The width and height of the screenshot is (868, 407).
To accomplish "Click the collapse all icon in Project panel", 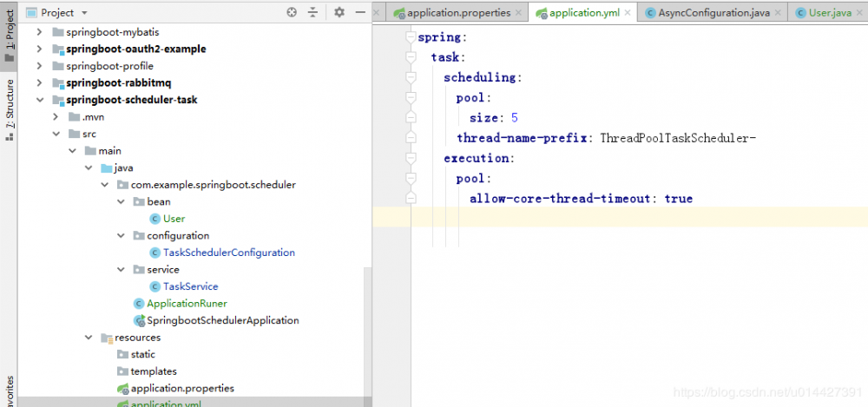I will pyautogui.click(x=313, y=12).
